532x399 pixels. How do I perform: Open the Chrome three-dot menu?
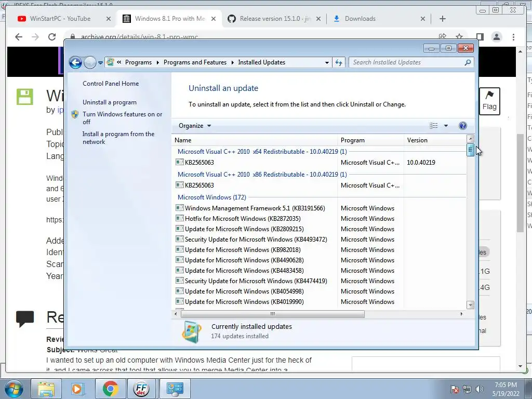[513, 37]
